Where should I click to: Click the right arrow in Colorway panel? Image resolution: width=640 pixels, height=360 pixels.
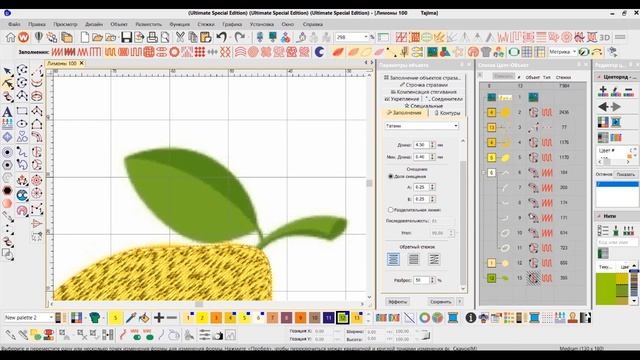point(616,107)
